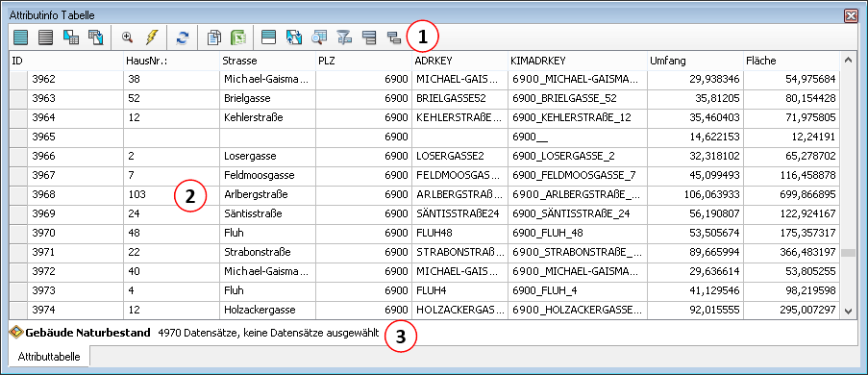Click the KIMADRKEY column header

point(578,61)
